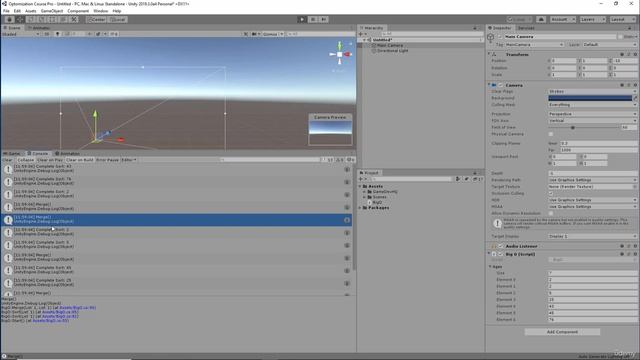Viewport: 640px width, 360px height.
Task: Open the Editor dropdown in console
Action: (129, 160)
